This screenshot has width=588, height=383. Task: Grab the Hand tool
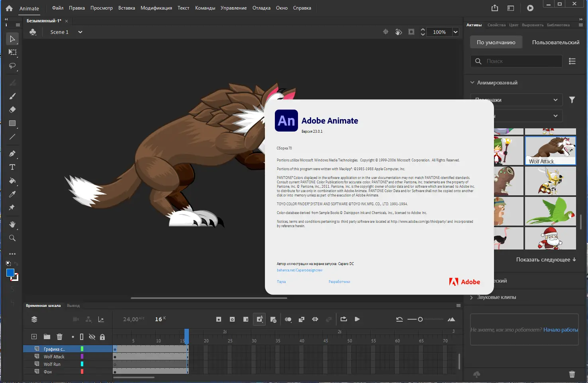click(12, 224)
